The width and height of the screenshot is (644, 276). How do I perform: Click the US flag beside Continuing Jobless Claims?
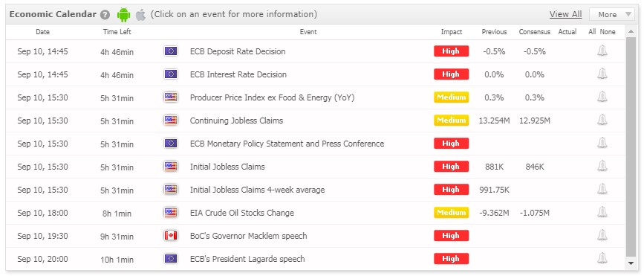[170, 121]
